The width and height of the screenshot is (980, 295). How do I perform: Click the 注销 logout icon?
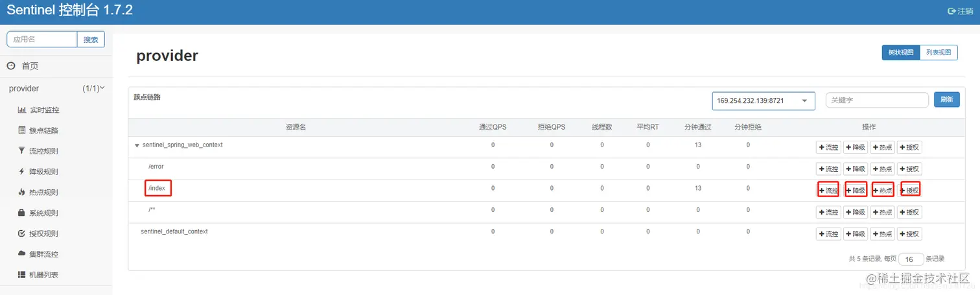(951, 11)
